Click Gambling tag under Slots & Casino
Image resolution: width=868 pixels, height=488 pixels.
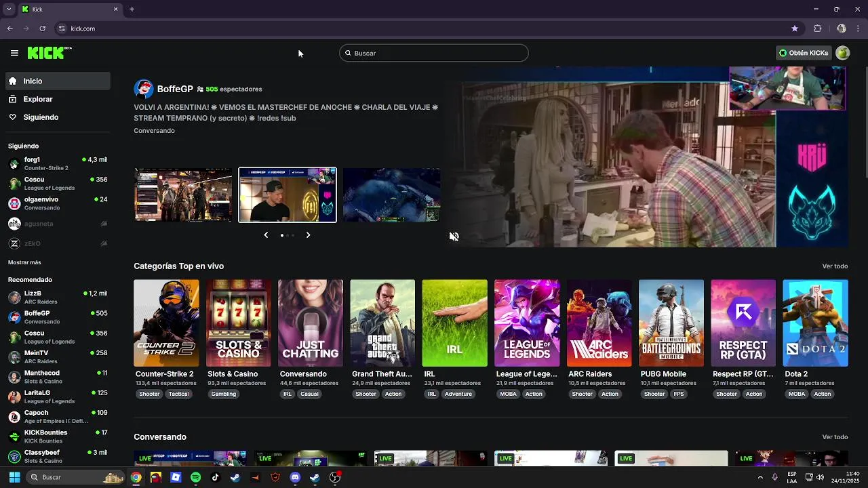coord(224,394)
